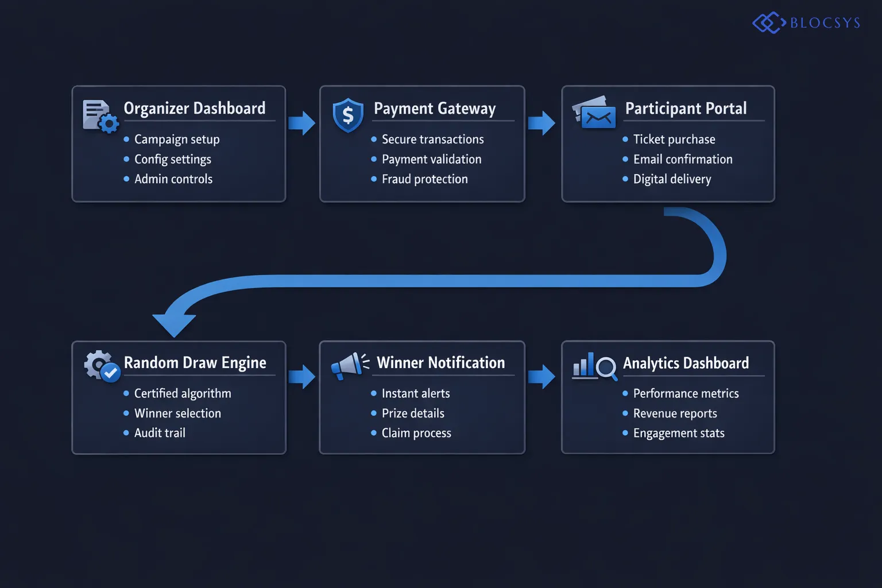This screenshot has width=882, height=588.
Task: Click the Analytics Dashboard chart-magnifier icon
Action: click(594, 367)
